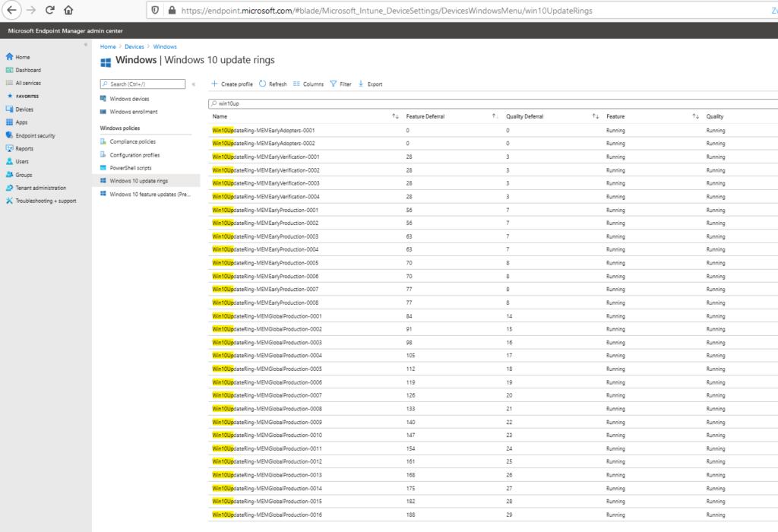
Task: Open Configuration profiles menu item
Action: [134, 155]
